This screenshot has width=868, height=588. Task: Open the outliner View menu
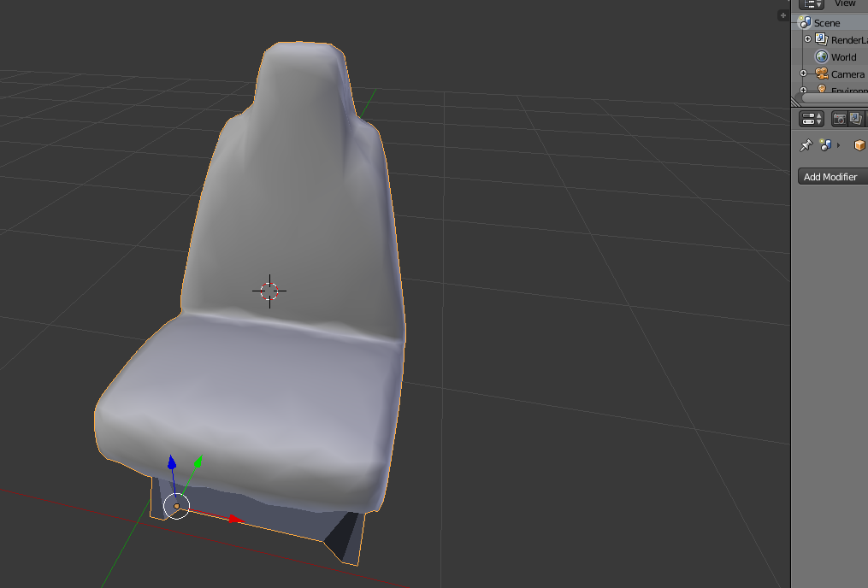(845, 3)
